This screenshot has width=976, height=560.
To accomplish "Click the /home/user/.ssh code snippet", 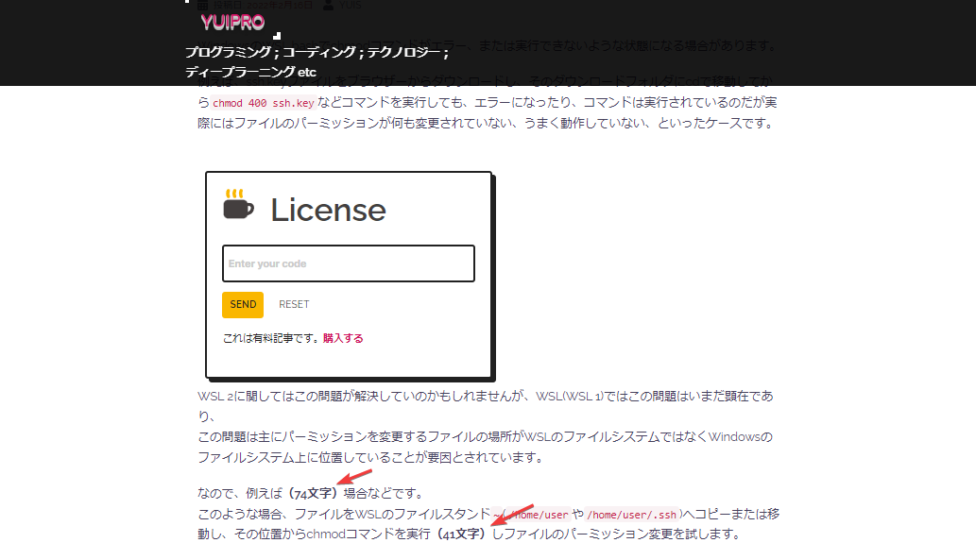I will point(631,515).
